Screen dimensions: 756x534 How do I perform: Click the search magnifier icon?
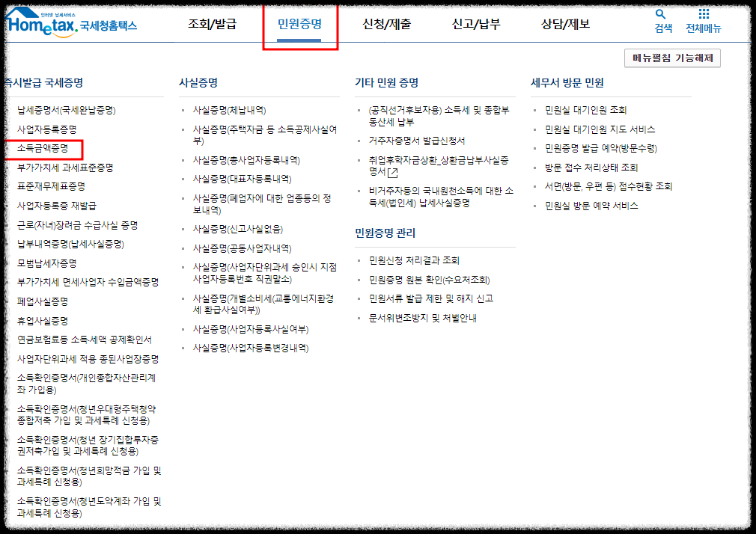pos(660,15)
